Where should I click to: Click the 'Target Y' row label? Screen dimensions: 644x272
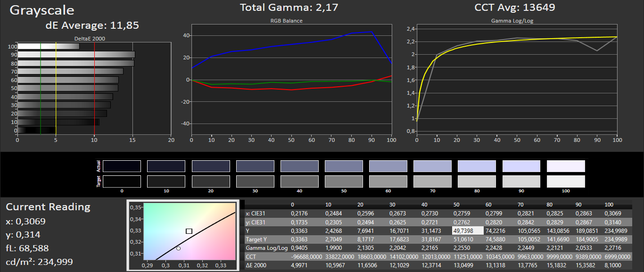[x=256, y=239]
